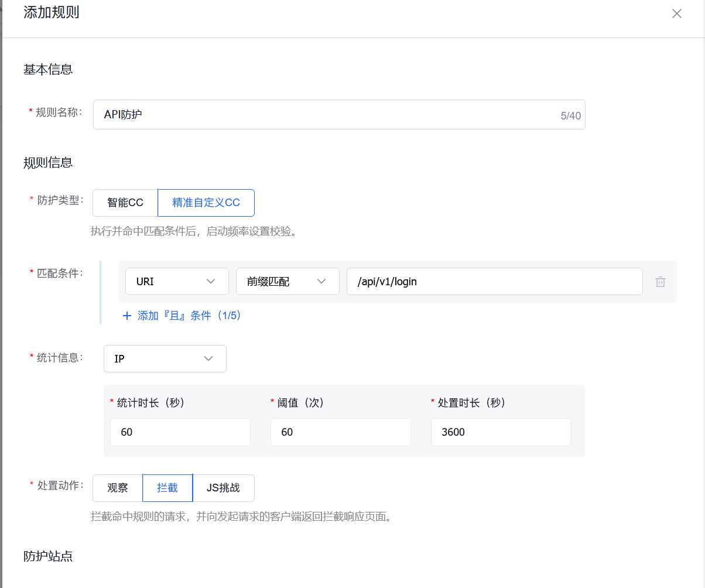
Task: Switch the disposal action to 观察
Action: pos(117,488)
